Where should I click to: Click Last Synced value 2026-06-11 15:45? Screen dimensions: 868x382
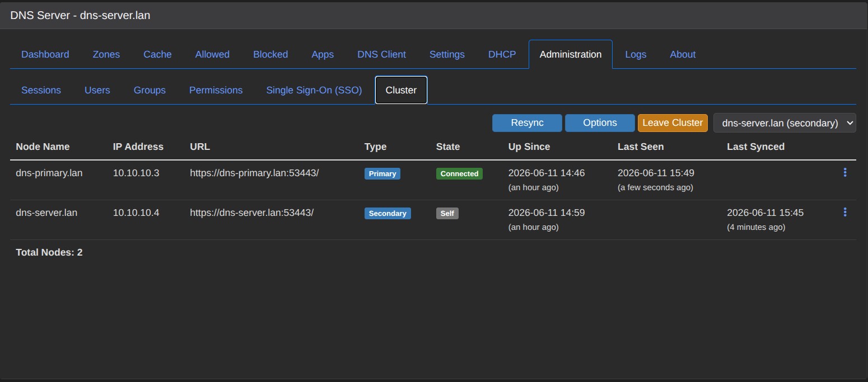(766, 213)
